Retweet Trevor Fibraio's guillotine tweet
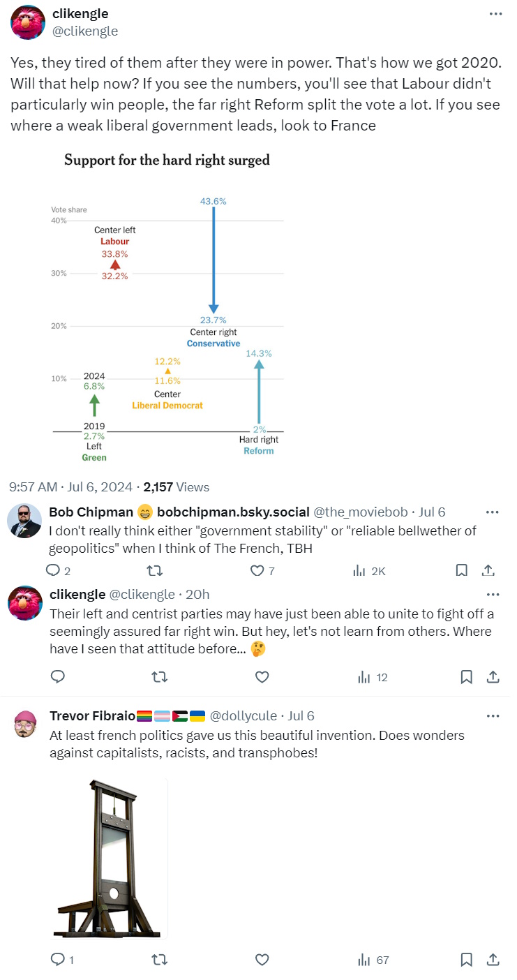 click(x=160, y=960)
